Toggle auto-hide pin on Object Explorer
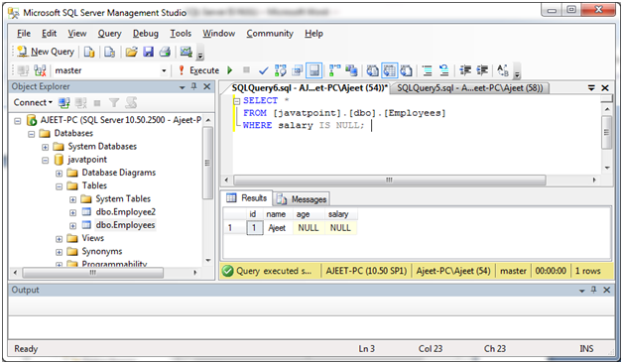The image size is (623, 364). [x=193, y=86]
